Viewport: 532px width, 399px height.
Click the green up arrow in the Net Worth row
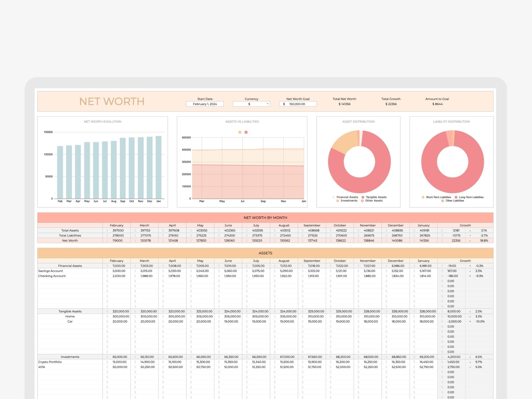(x=470, y=241)
